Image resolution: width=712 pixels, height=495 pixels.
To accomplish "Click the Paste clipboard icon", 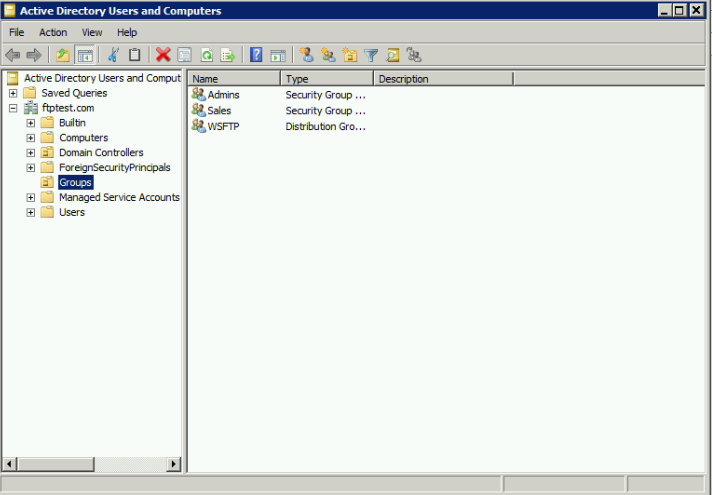I will click(x=134, y=55).
